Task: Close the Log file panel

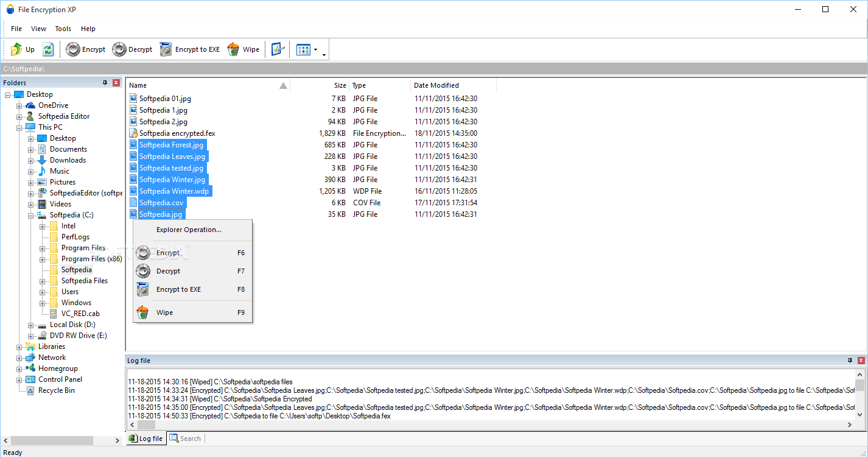Action: 861,361
